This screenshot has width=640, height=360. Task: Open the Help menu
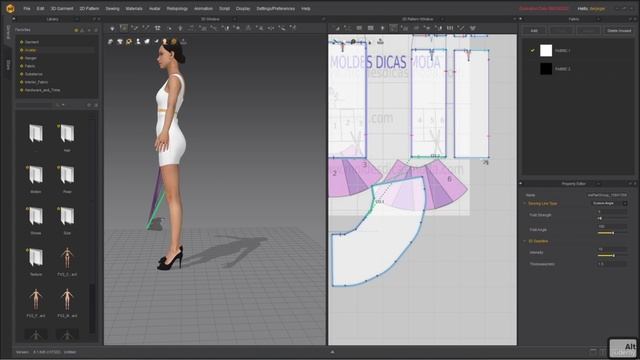pyautogui.click(x=306, y=9)
